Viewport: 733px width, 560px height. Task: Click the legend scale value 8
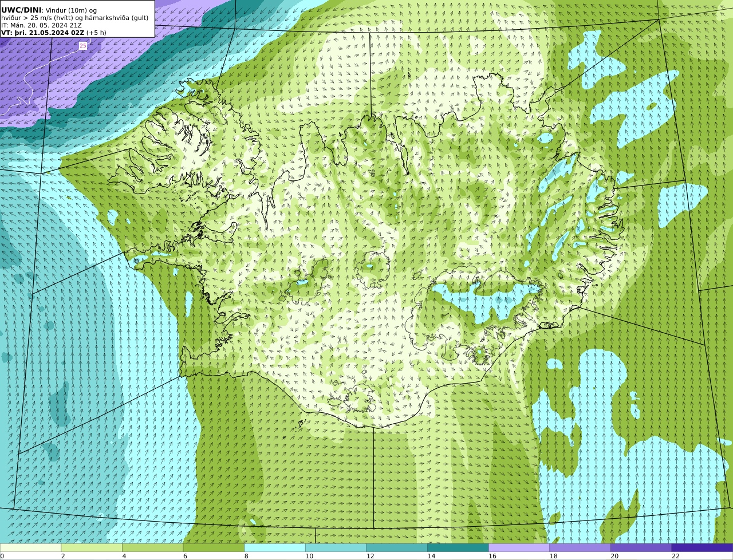(x=246, y=556)
